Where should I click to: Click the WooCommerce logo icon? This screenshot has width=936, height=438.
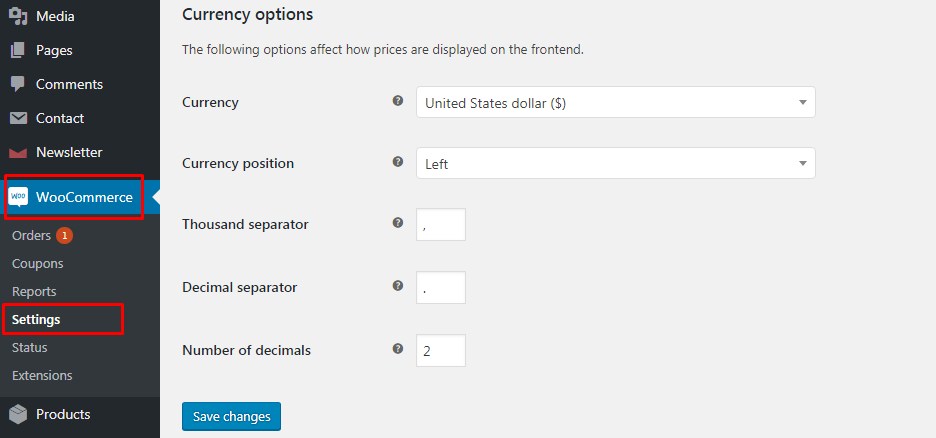coord(19,197)
